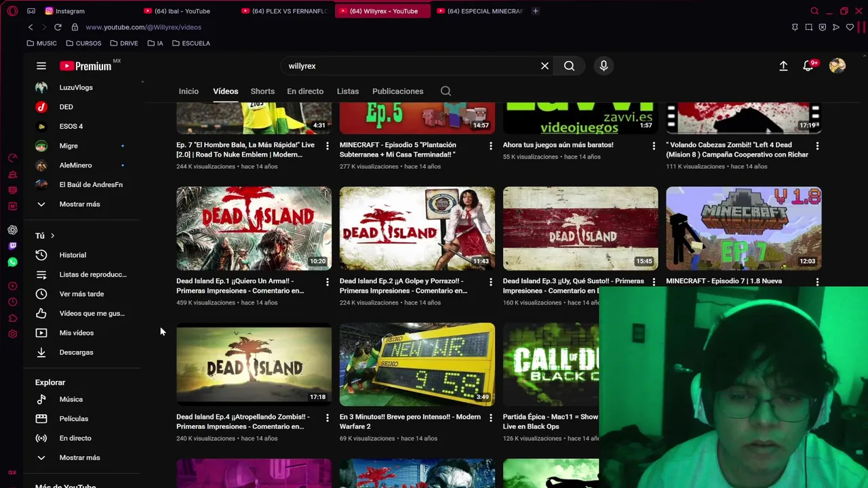The height and width of the screenshot is (488, 868).
Task: Expand subscriptions with Mostrar más
Action: 79,204
